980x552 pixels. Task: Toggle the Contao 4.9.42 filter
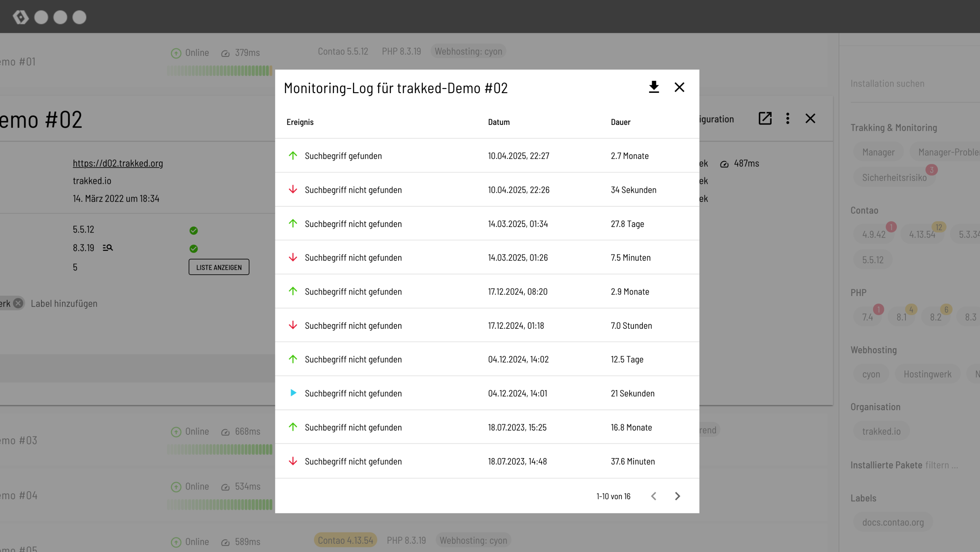873,234
